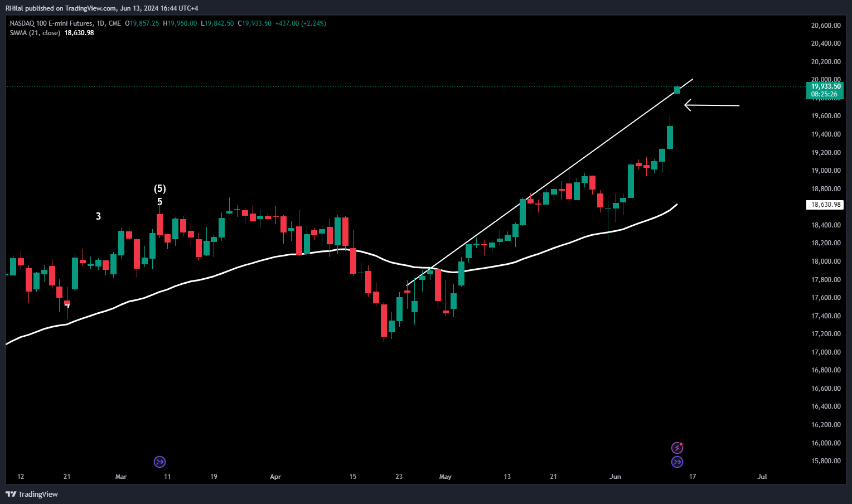Click the 16,600.00 price axis label
The height and width of the screenshot is (504, 852).
pyautogui.click(x=826, y=389)
